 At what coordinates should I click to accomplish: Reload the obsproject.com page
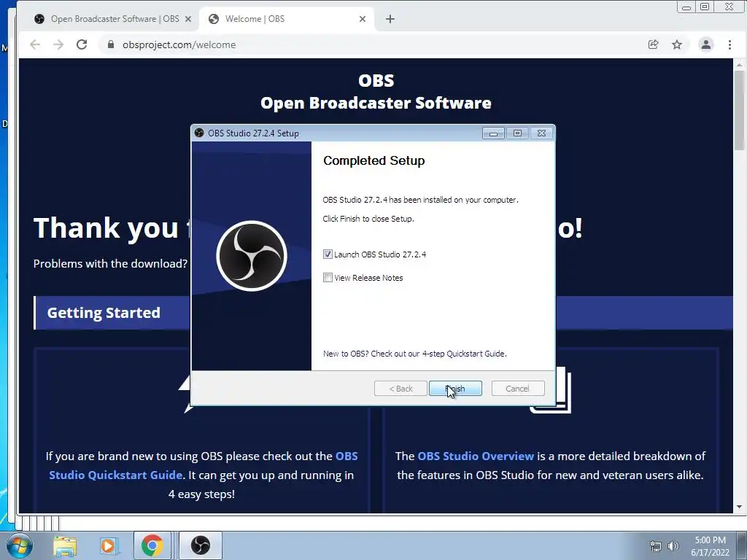(82, 44)
